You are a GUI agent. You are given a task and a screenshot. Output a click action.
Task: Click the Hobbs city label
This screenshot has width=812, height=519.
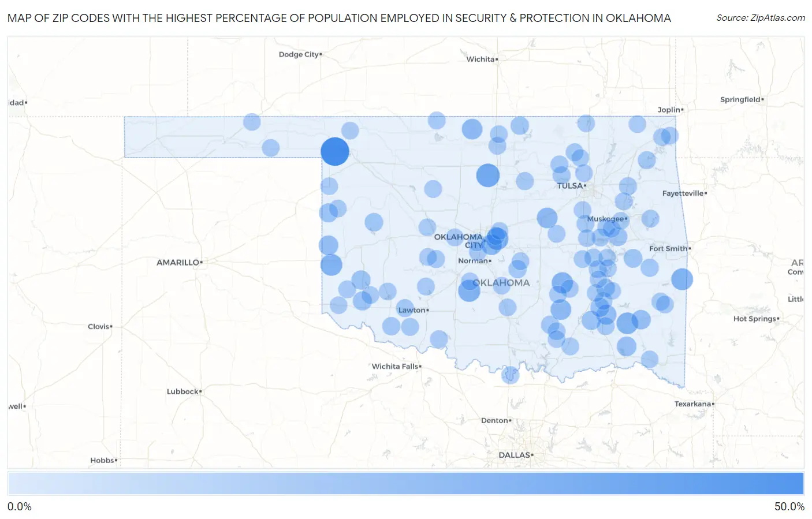coord(103,460)
